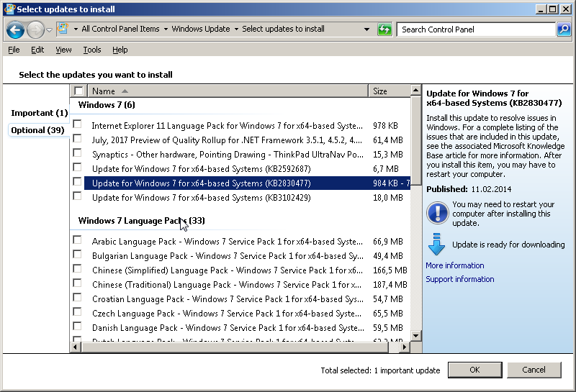Open the Help menu
The width and height of the screenshot is (576, 392).
pos(120,50)
